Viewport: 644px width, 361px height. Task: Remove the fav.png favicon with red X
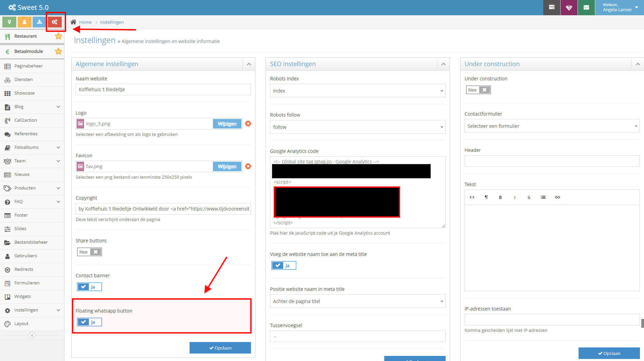(248, 166)
